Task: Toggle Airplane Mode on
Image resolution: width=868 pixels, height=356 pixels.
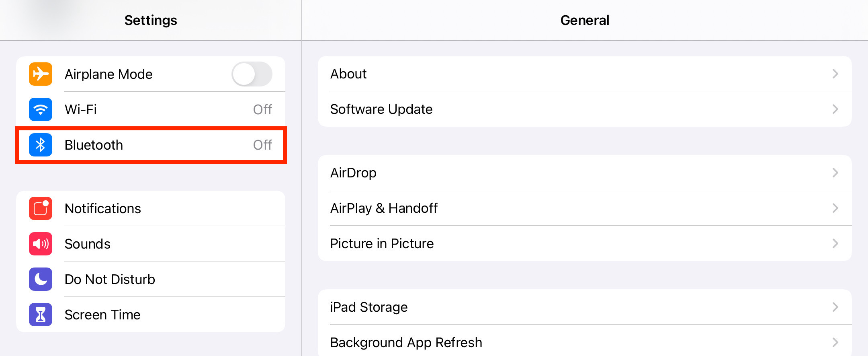Action: pyautogui.click(x=252, y=74)
